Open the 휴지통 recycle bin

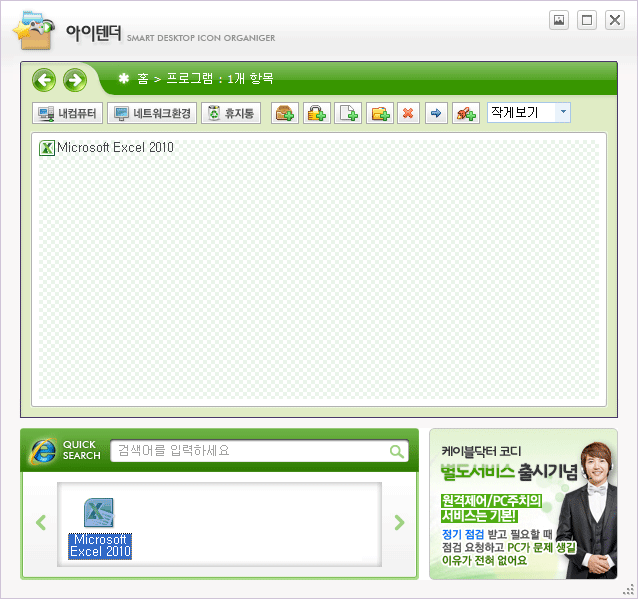click(231, 114)
